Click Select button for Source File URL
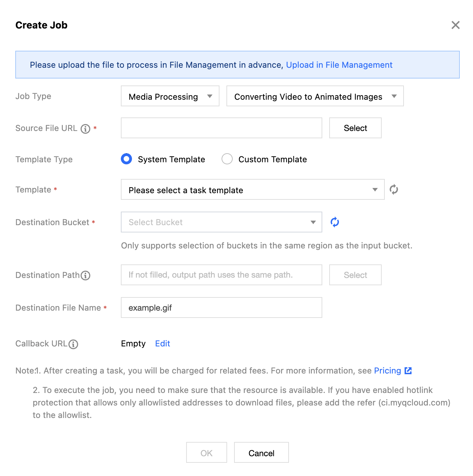 355,128
